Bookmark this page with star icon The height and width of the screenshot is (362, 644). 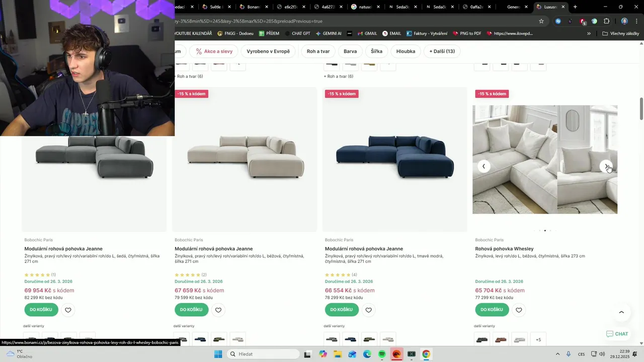[x=541, y=21]
